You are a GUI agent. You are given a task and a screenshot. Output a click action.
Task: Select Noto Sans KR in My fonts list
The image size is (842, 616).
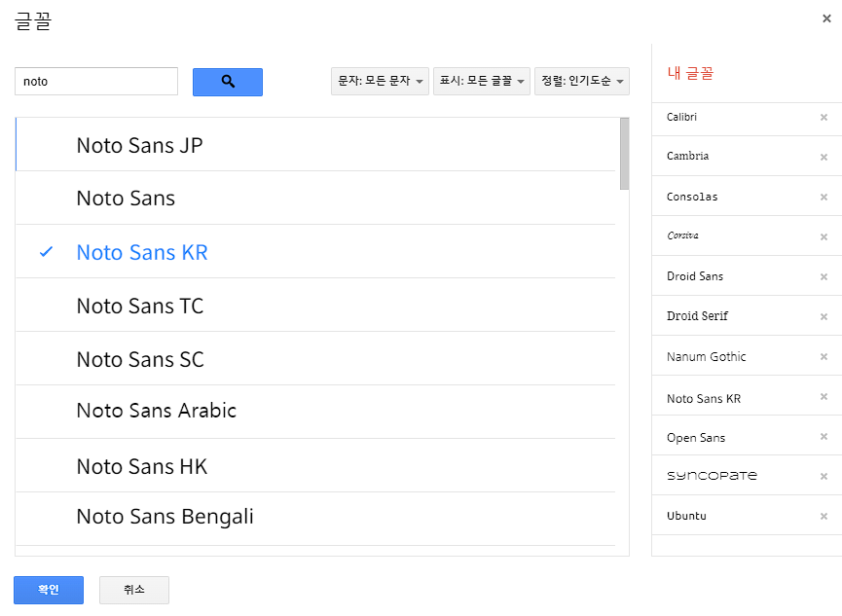point(704,398)
